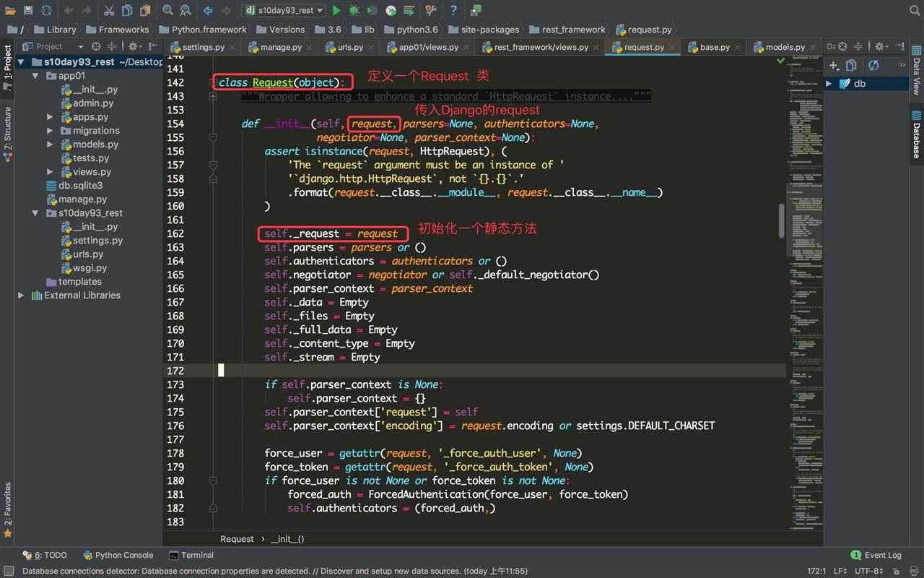The image size is (924, 578).
Task: Run the project with the green play icon
Action: tap(336, 10)
